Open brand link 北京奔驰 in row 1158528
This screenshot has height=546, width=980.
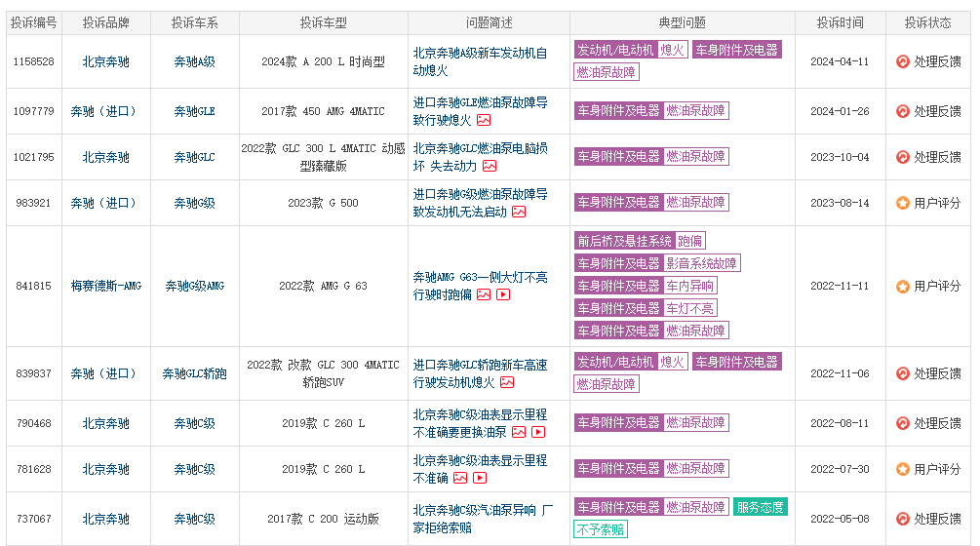coord(105,61)
